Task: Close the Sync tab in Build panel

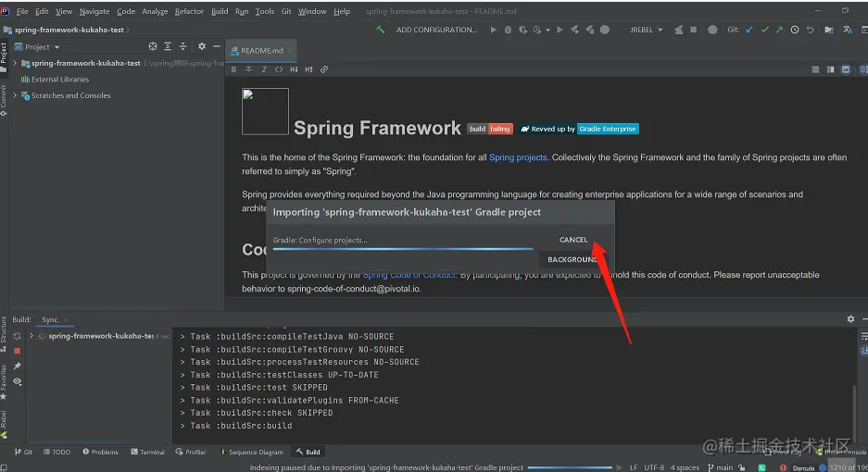Action: [x=66, y=320]
